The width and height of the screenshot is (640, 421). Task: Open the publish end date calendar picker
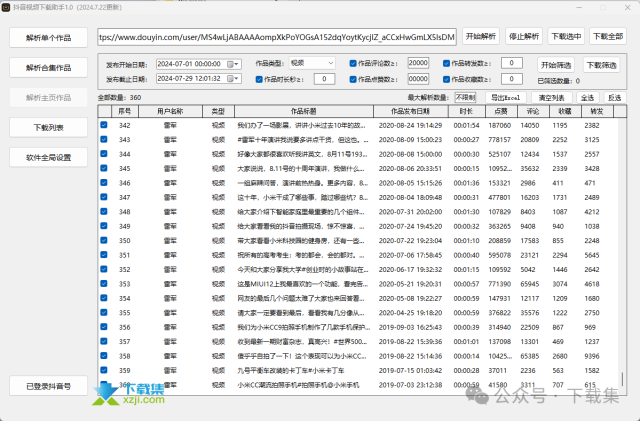coord(233,78)
